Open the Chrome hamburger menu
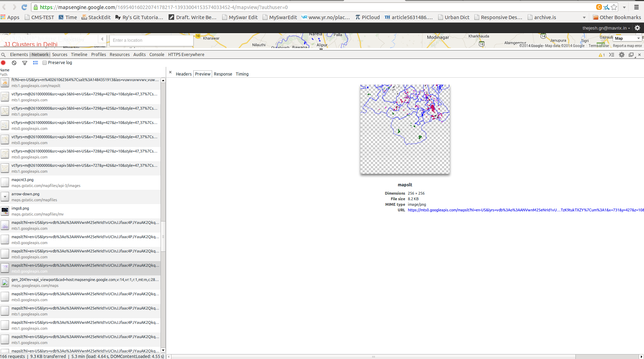The height and width of the screenshot is (359, 644). (636, 7)
